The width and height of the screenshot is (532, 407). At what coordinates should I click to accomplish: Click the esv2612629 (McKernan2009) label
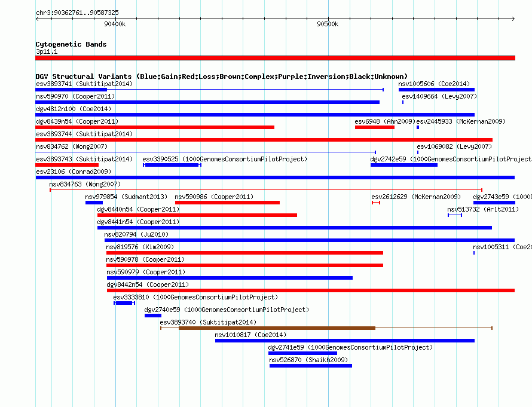[416, 197]
